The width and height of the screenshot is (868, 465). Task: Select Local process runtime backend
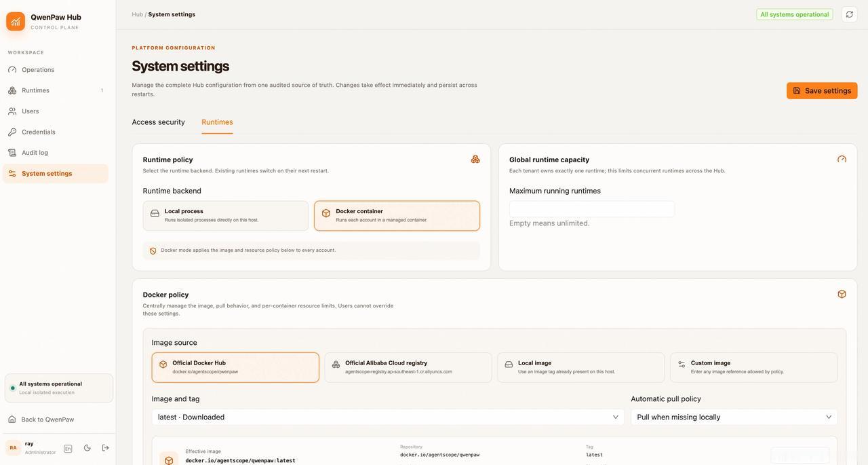[226, 216]
